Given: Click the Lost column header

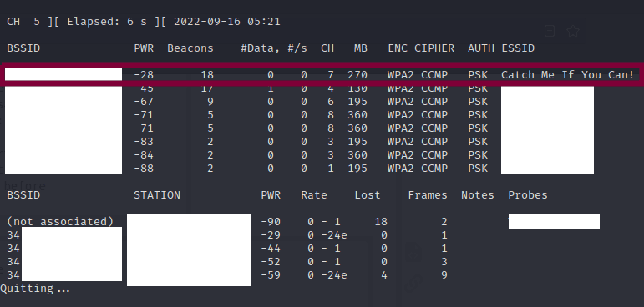Looking at the screenshot, I should click(x=368, y=195).
